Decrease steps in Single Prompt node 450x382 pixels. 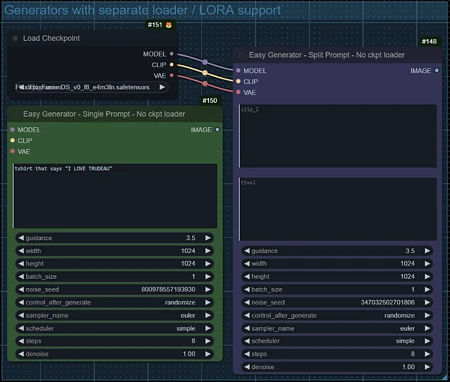(x=21, y=341)
